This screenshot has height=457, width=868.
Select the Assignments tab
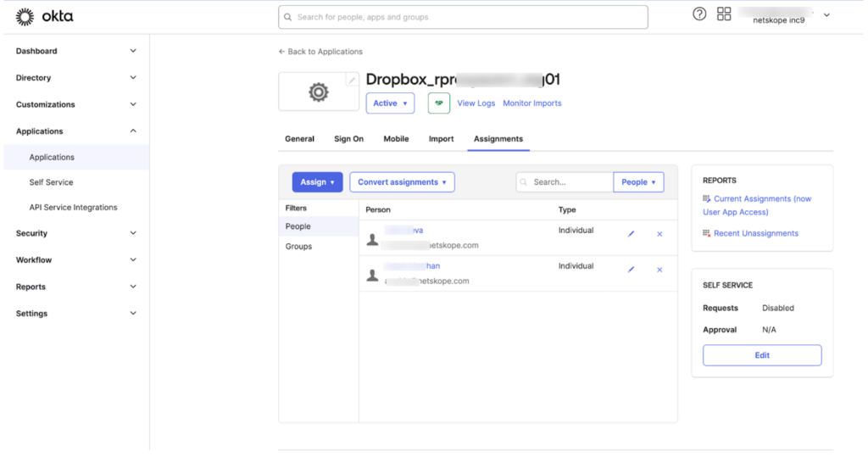point(498,138)
